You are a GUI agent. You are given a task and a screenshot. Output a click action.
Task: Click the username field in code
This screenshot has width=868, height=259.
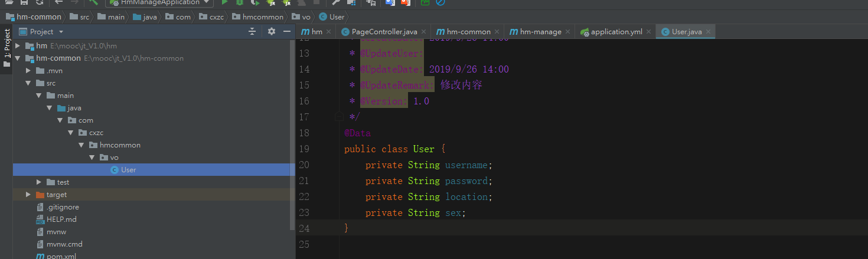click(466, 165)
